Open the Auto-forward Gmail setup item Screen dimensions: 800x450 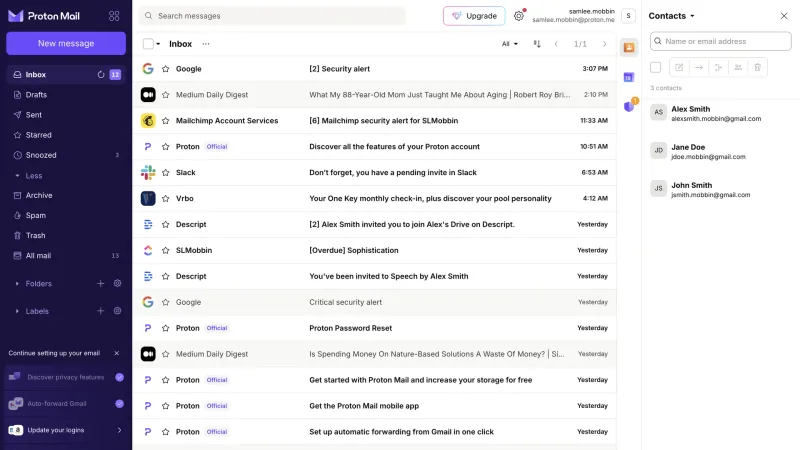pyautogui.click(x=66, y=404)
